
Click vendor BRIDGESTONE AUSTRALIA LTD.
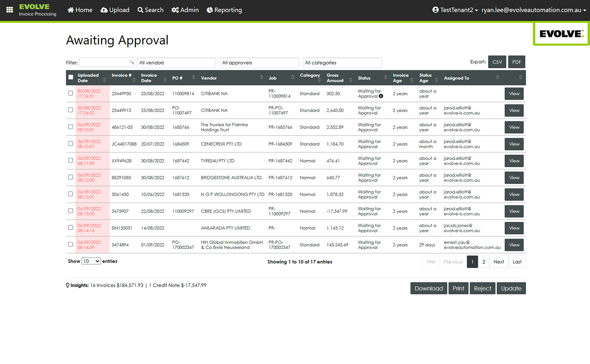(x=232, y=178)
